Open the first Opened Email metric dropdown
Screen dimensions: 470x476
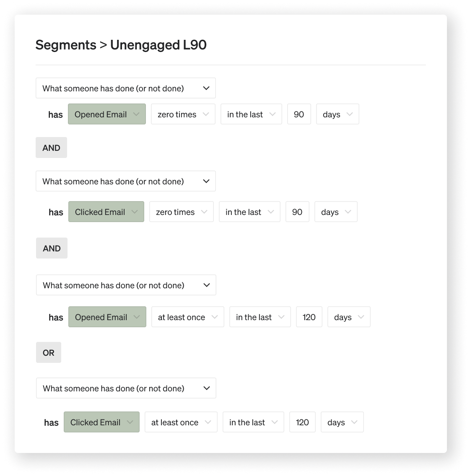point(106,114)
